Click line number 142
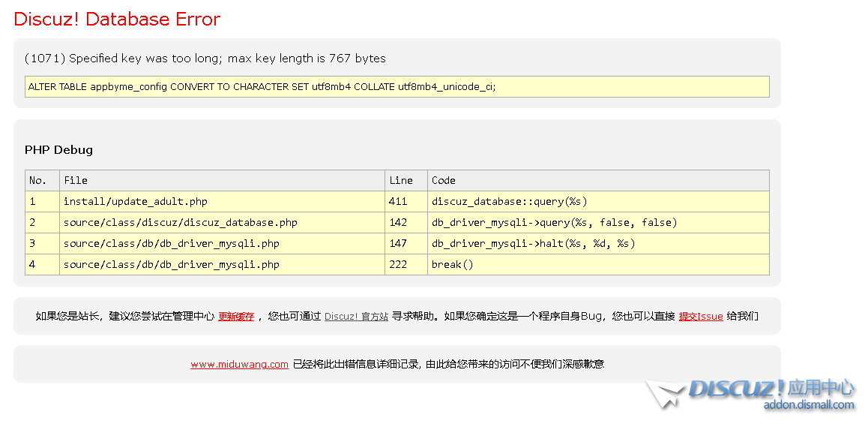The image size is (868, 424). [x=406, y=223]
